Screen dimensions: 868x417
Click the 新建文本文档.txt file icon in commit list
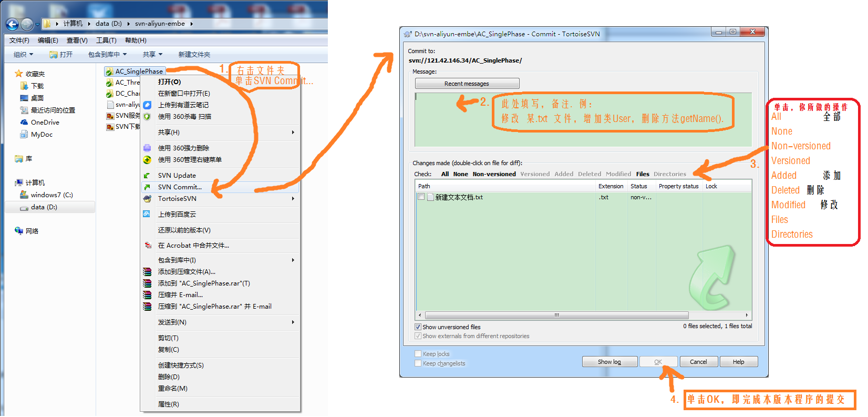click(430, 197)
